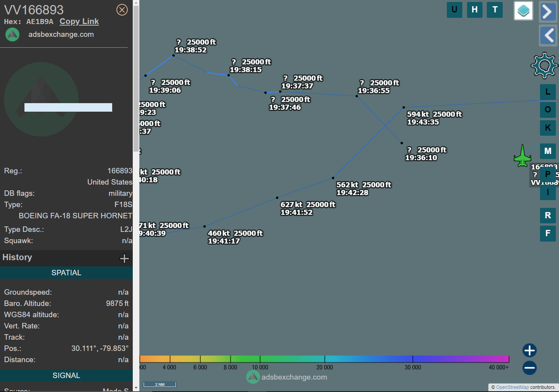Zoom in with the plus button

coord(529,350)
